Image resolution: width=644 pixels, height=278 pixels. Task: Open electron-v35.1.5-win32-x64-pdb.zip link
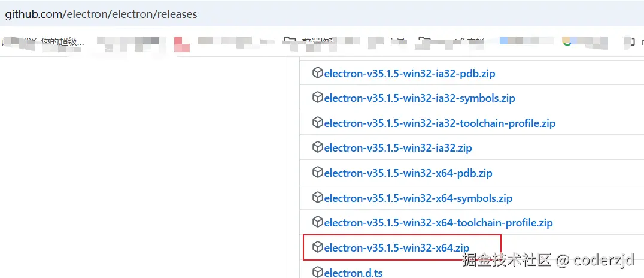408,173
